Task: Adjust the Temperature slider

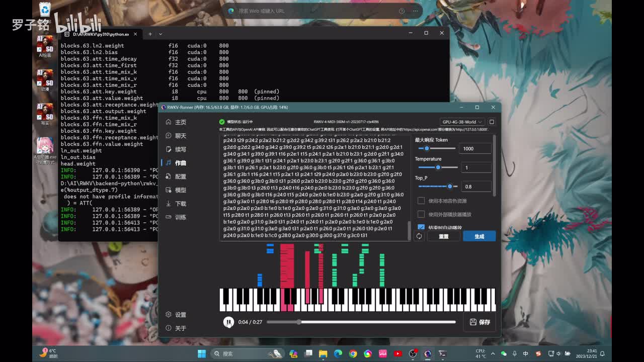Action: click(438, 167)
